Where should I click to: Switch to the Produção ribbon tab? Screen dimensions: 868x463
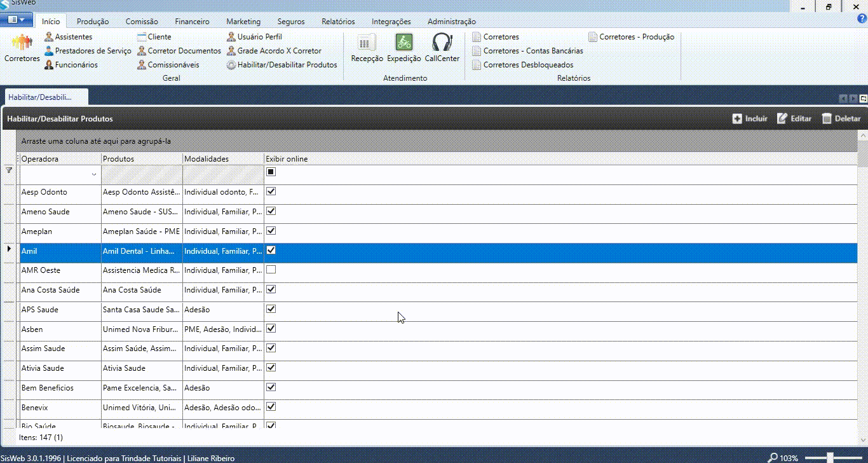(93, 22)
